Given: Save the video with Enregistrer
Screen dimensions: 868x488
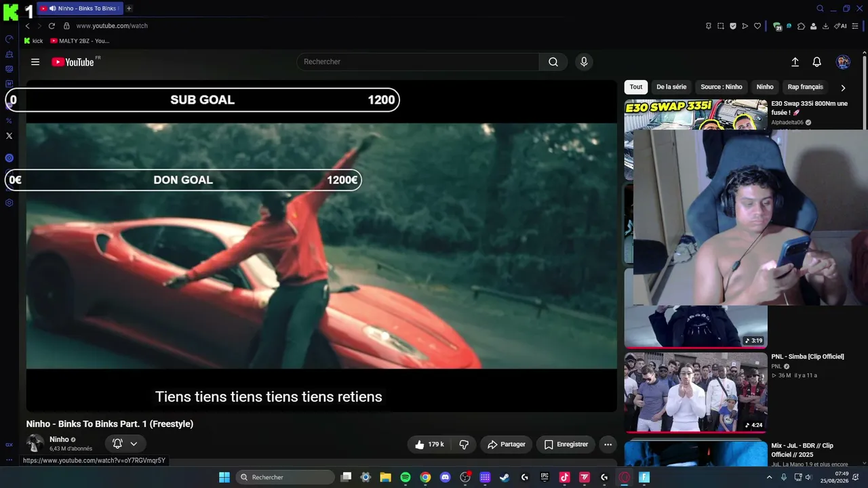Looking at the screenshot, I should (566, 445).
